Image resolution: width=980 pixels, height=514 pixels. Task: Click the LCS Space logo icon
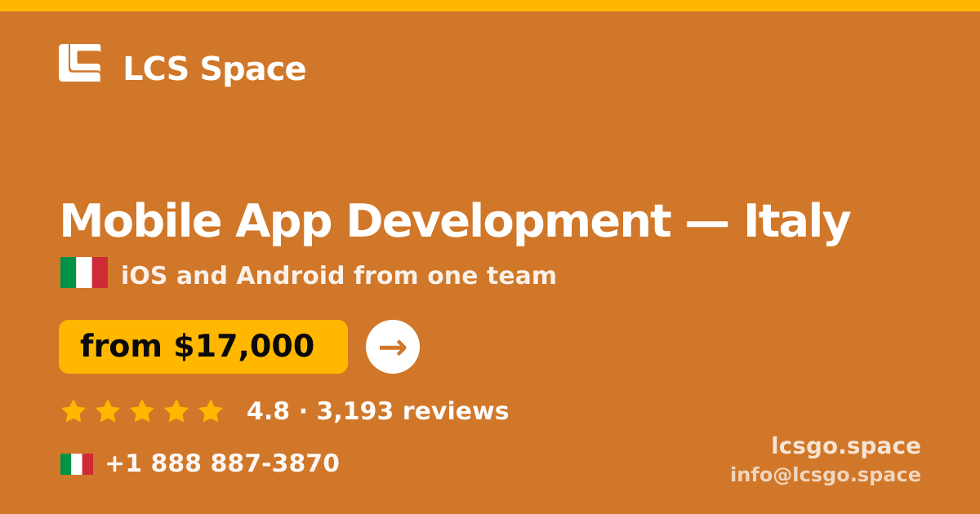80,63
